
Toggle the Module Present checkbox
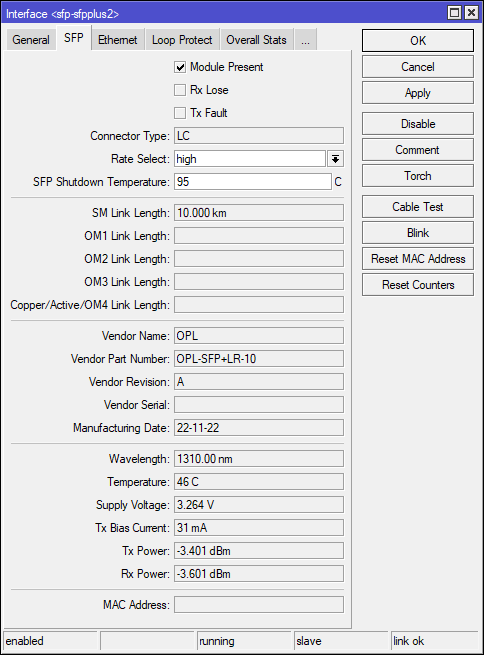click(180, 67)
